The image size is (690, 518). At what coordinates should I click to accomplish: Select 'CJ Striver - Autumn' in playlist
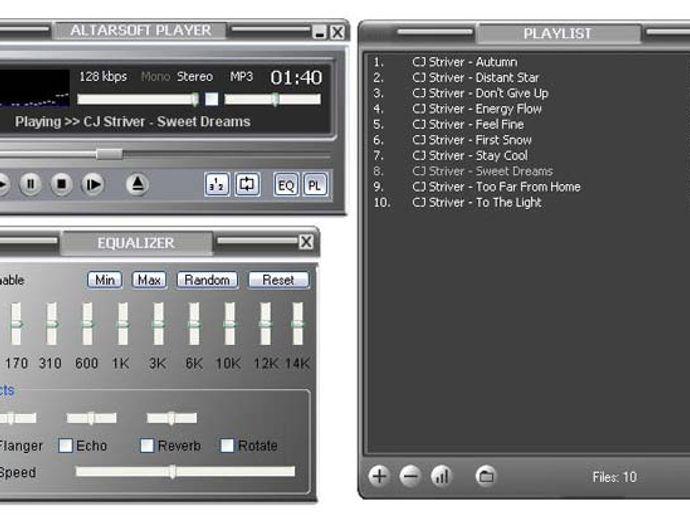click(465, 62)
